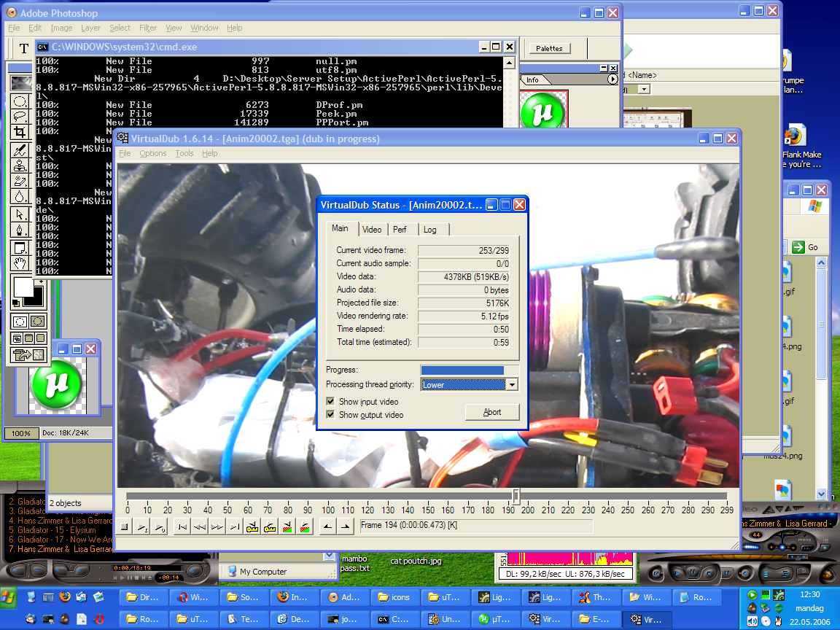
Task: Step forward one frame in VirtualDub
Action: coord(217,527)
